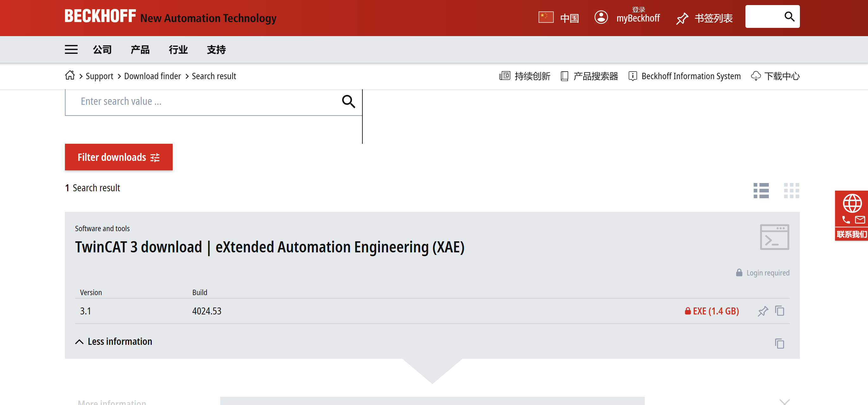Viewport: 868px width, 405px height.
Task: Click the 持续创新 newspaper icon
Action: pos(504,76)
